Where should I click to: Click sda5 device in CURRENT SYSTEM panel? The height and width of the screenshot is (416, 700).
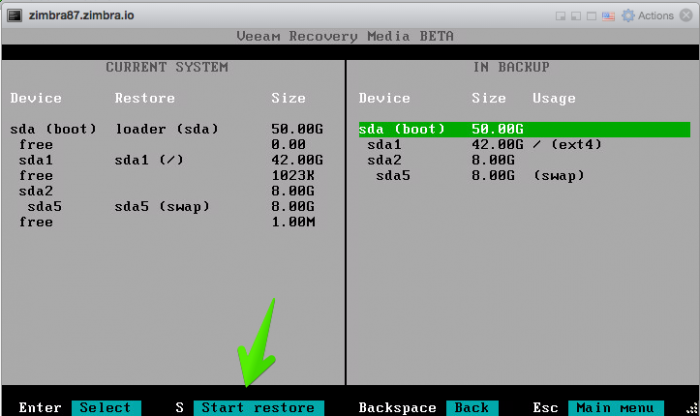coord(44,206)
